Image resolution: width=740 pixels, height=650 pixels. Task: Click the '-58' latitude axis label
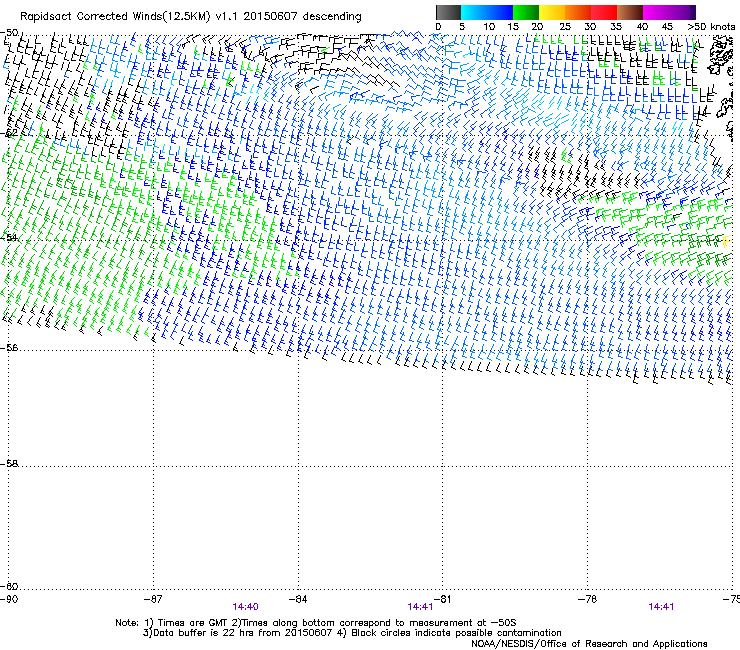click(9, 464)
